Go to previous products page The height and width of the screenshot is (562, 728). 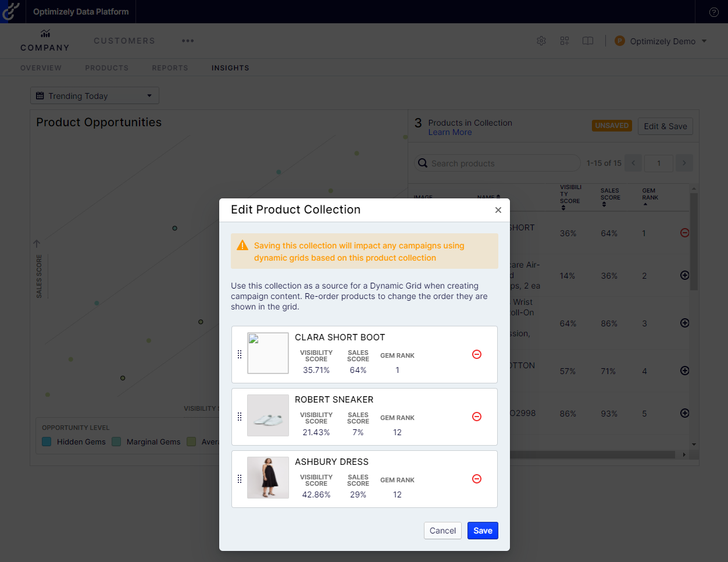[634, 163]
